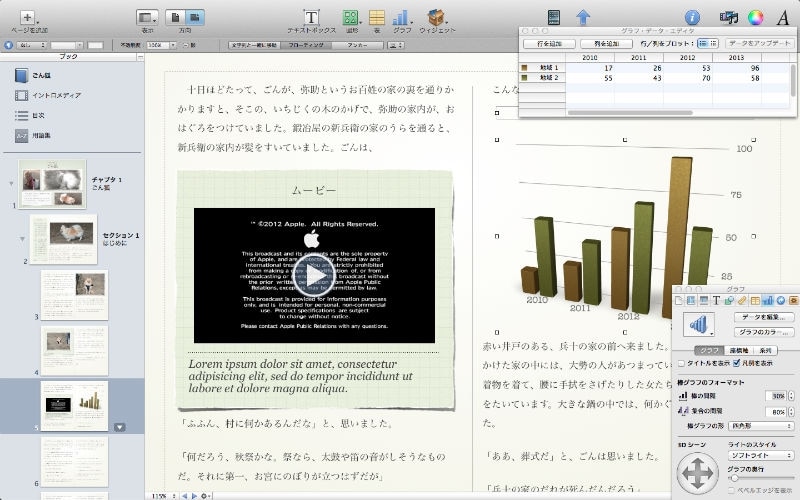Select Section 1 page 2 thumbnail
Viewport: 800px width, 500px height.
(63, 239)
